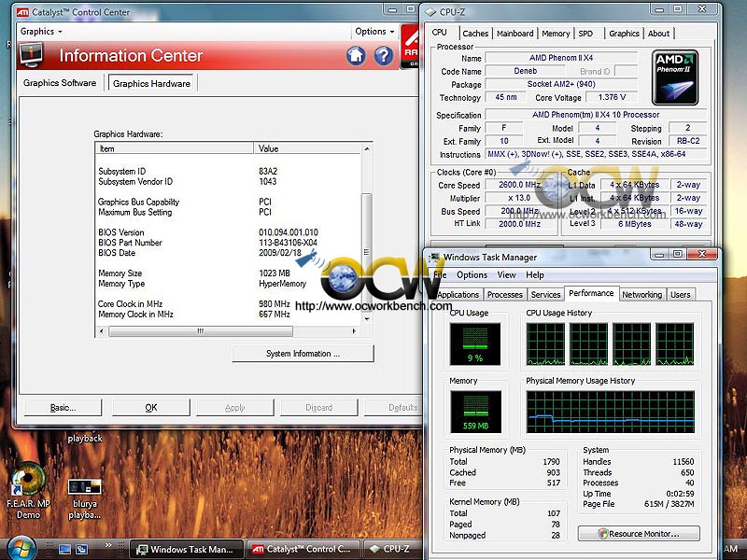
Task: Click the Information Center monitor icon
Action: click(x=31, y=55)
